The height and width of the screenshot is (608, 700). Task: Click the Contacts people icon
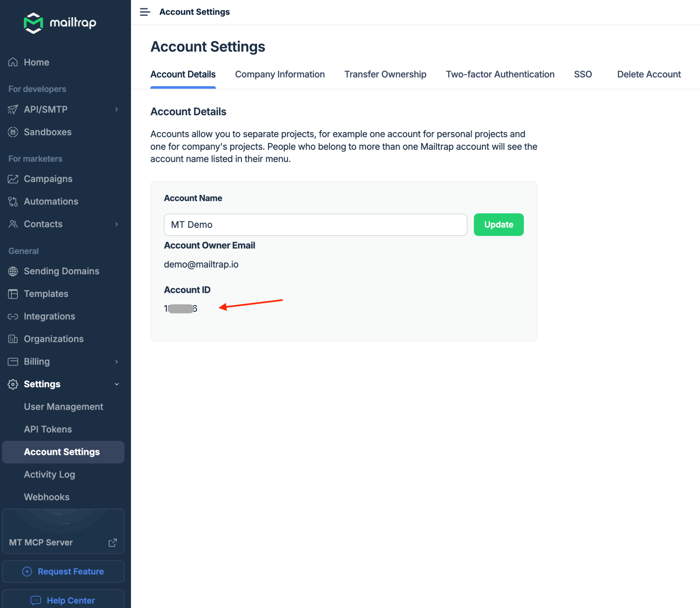tap(13, 224)
